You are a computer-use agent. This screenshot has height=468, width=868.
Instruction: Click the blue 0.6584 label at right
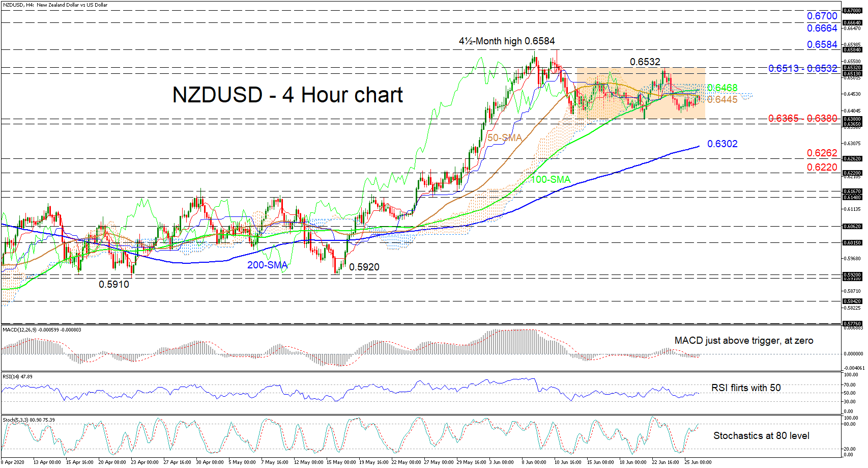822,44
